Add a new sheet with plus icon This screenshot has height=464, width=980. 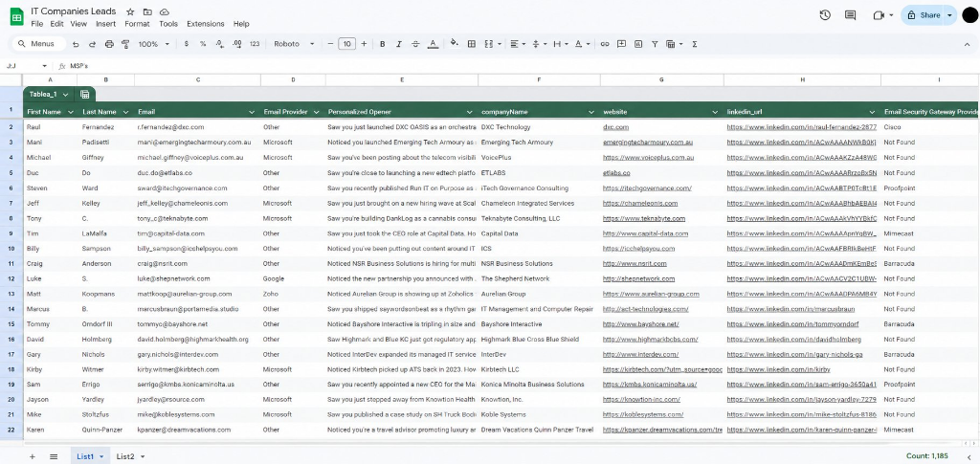coord(33,456)
